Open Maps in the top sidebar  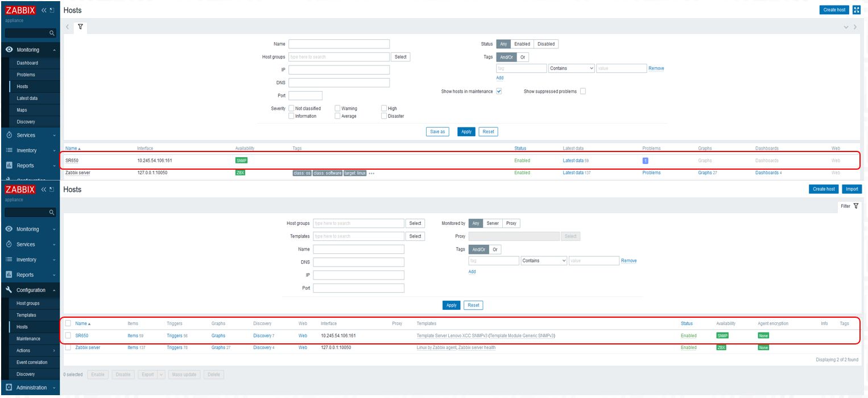point(22,110)
